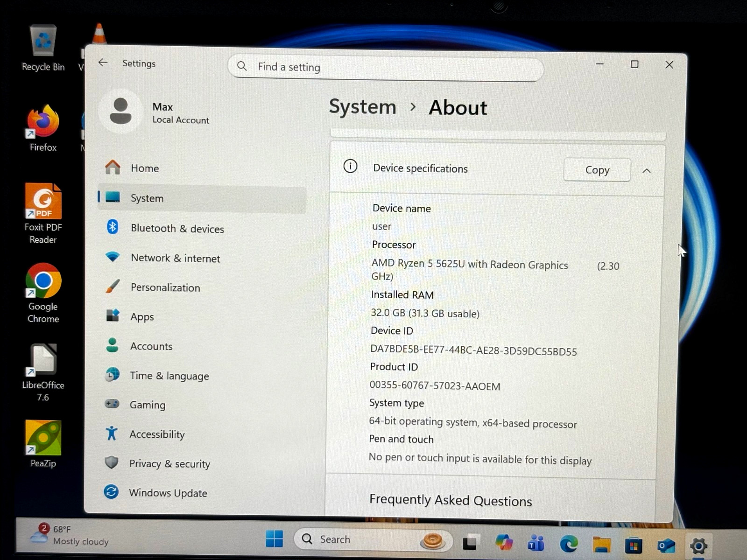Open Microsoft Edge from the taskbar
The height and width of the screenshot is (560, 747).
click(x=569, y=544)
